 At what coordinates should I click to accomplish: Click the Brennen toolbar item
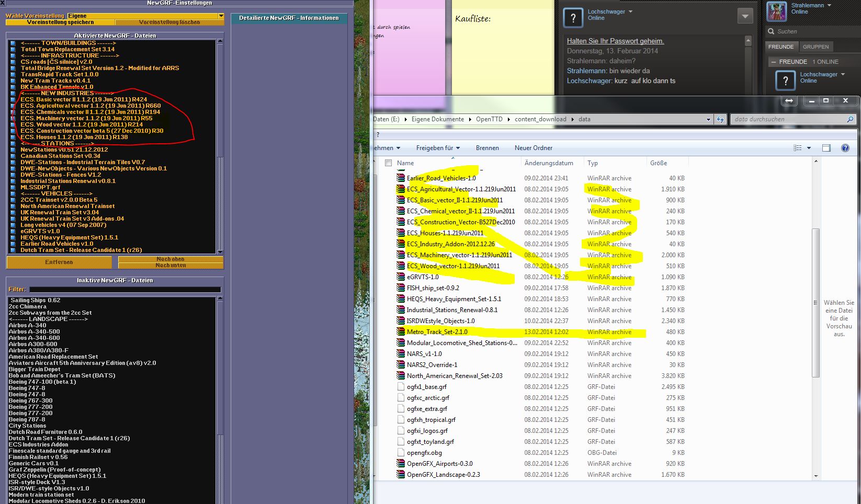click(486, 148)
